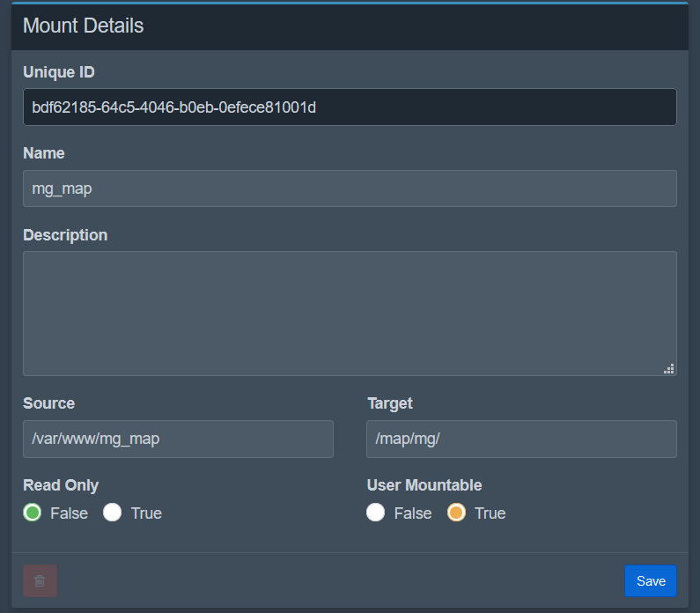Grab the Description resize handle
The width and height of the screenshot is (700, 613).
[x=669, y=369]
